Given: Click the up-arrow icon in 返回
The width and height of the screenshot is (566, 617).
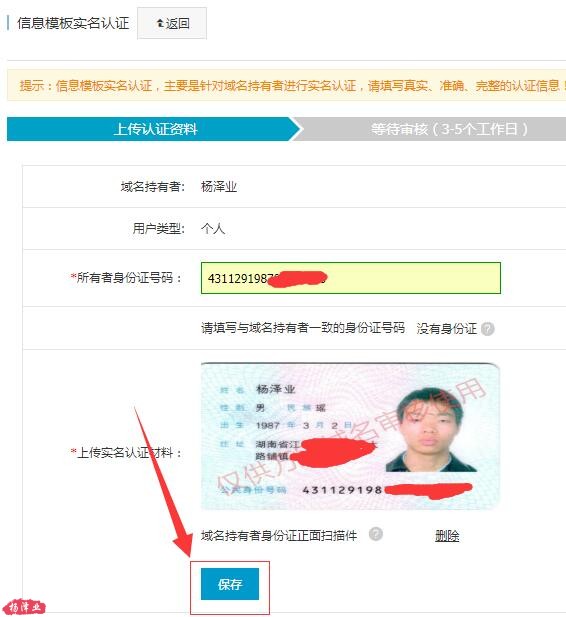Looking at the screenshot, I should coord(160,23).
